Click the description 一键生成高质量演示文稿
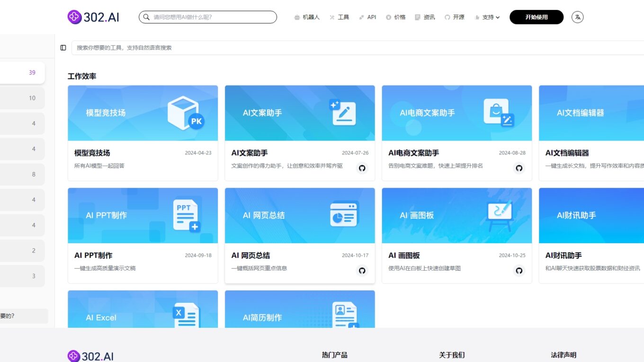 pyautogui.click(x=105, y=268)
